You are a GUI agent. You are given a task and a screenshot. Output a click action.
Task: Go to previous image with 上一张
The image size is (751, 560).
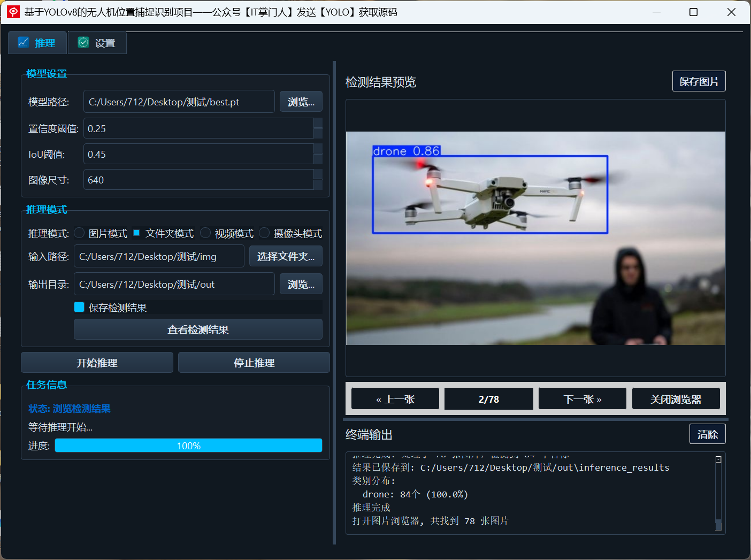click(395, 399)
